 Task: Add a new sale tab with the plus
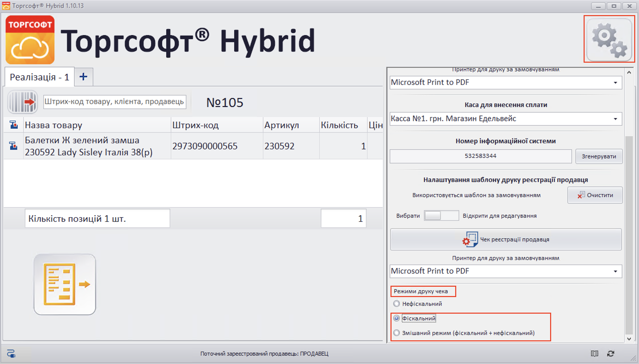(84, 77)
